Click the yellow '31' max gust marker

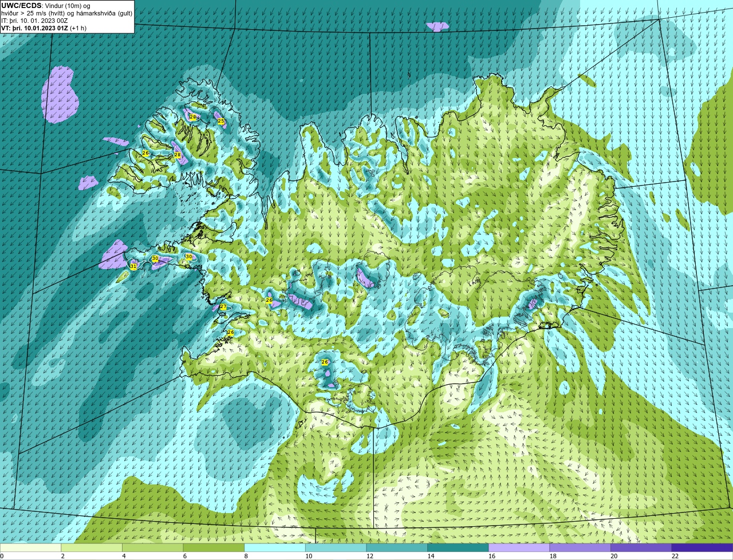click(133, 266)
